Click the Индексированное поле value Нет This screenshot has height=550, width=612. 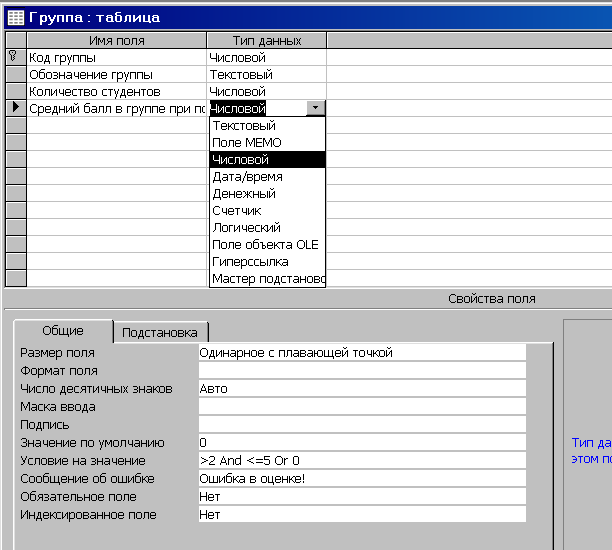(362, 514)
